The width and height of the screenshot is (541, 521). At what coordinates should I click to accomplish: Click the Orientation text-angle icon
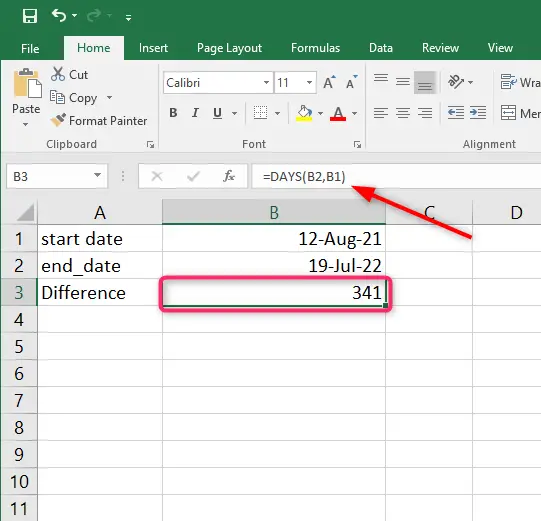(x=455, y=82)
